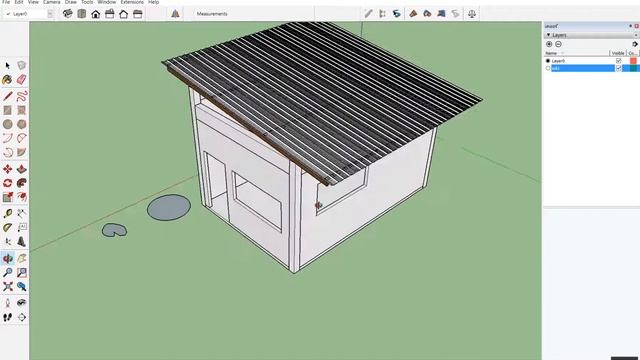Set Layer0 as the current layer
This screenshot has width=640, height=360.
coord(548,61)
